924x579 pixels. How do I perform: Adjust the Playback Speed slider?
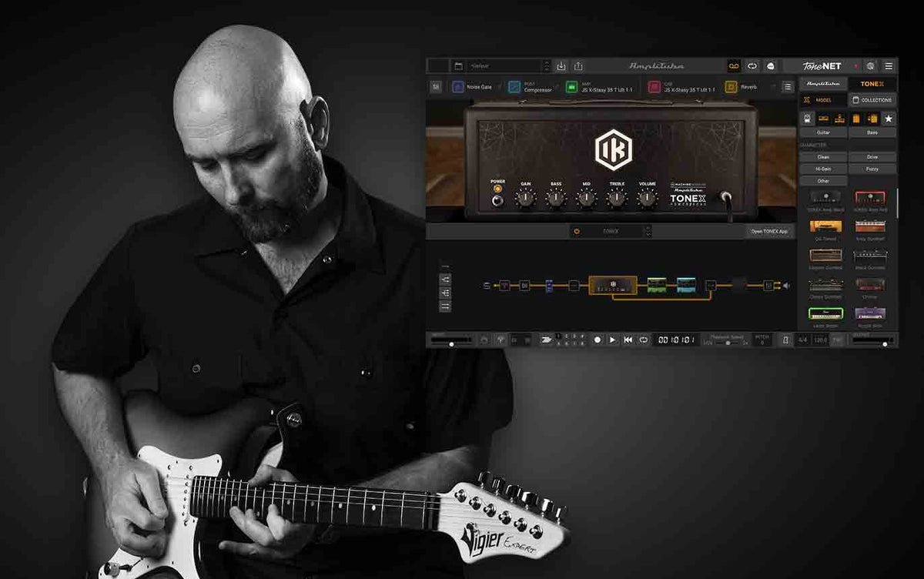click(x=728, y=343)
